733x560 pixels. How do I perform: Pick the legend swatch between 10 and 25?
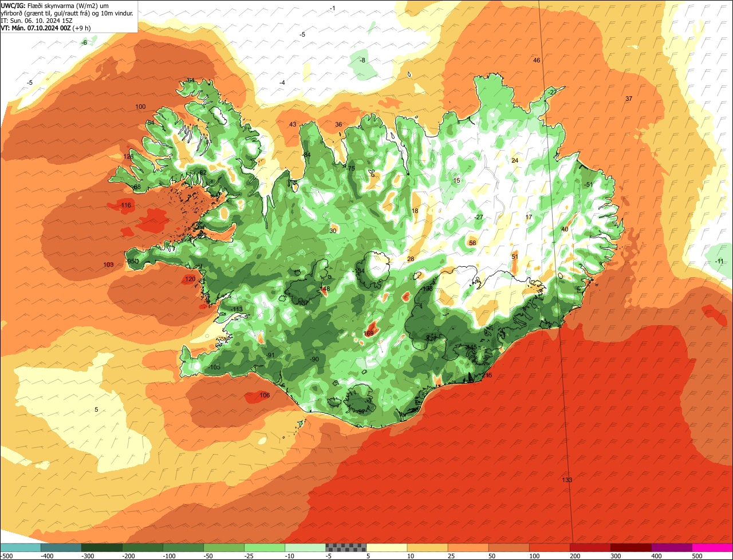coord(427,547)
